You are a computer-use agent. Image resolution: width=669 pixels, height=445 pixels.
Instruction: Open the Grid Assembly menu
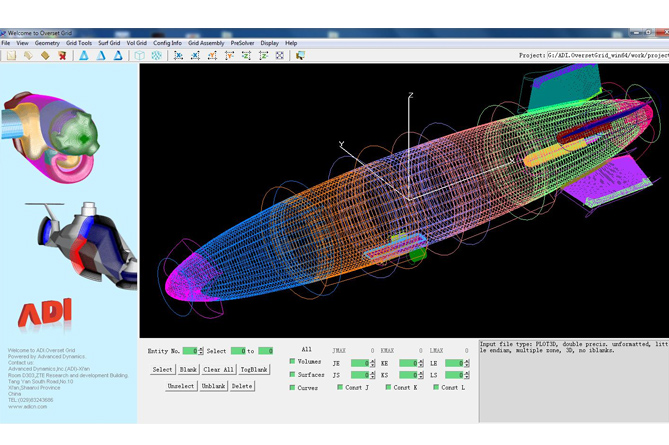click(206, 43)
